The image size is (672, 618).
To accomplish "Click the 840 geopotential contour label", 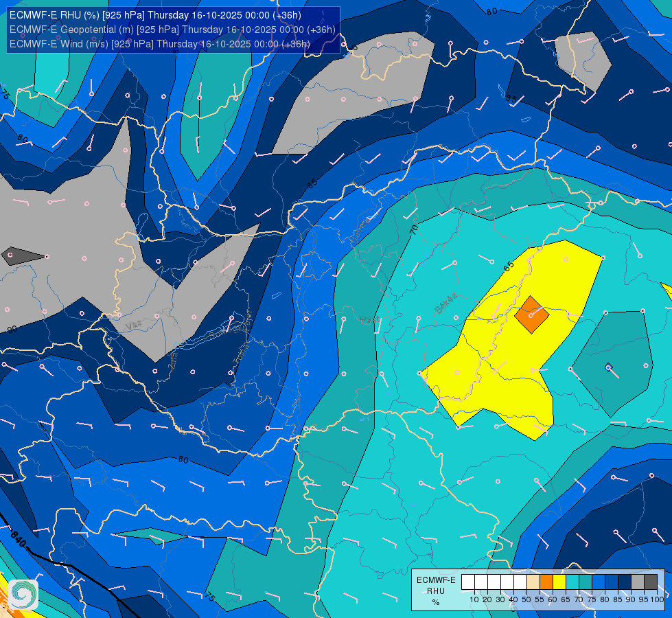I will point(19,538).
